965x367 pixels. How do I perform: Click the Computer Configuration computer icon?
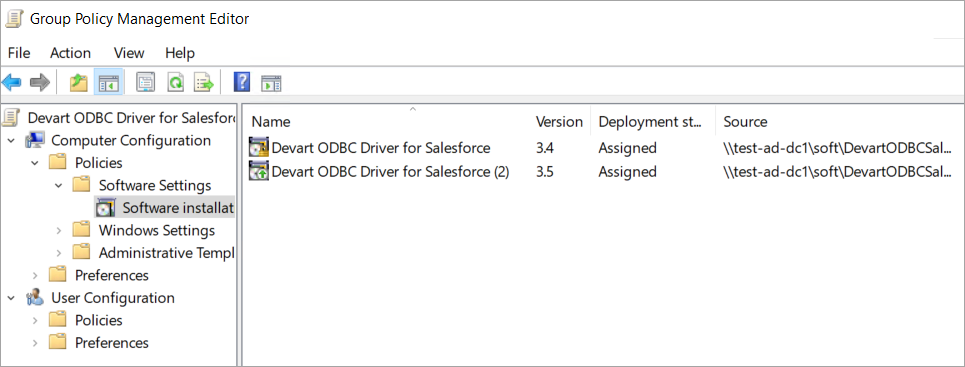pyautogui.click(x=35, y=140)
